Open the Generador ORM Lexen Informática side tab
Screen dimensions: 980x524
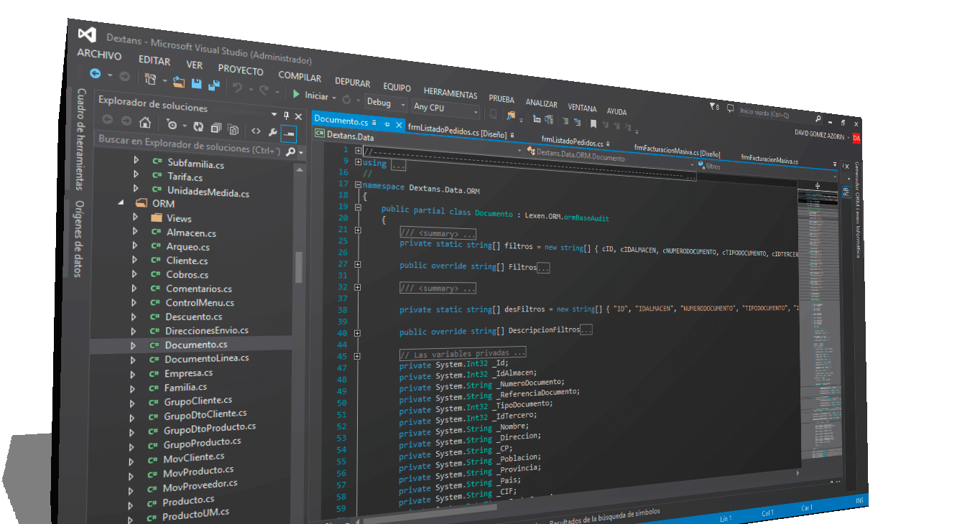coord(857,209)
